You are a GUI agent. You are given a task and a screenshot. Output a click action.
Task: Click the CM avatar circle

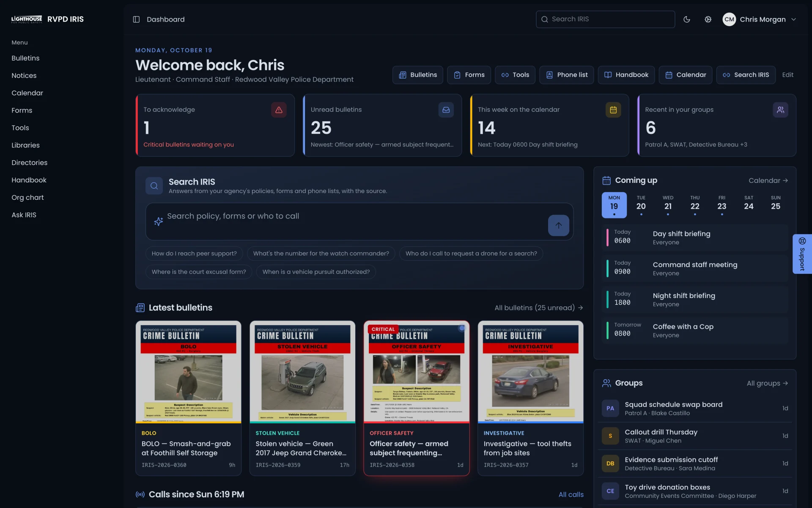[x=729, y=19]
